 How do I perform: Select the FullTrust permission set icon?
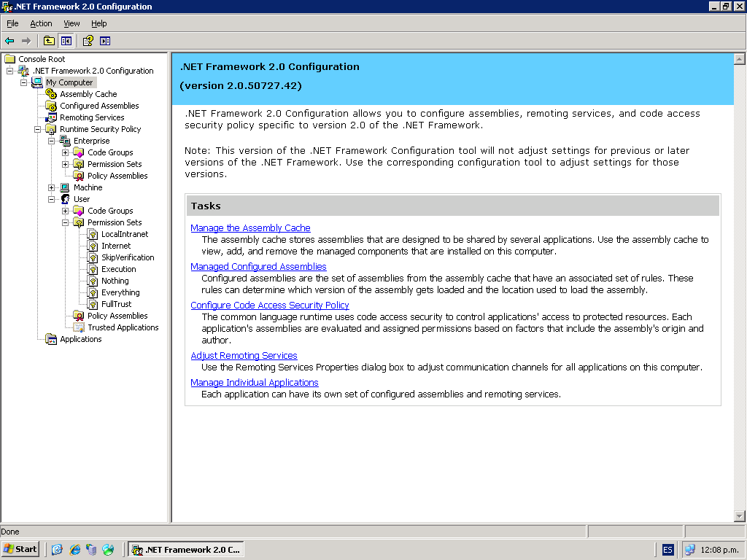click(93, 304)
